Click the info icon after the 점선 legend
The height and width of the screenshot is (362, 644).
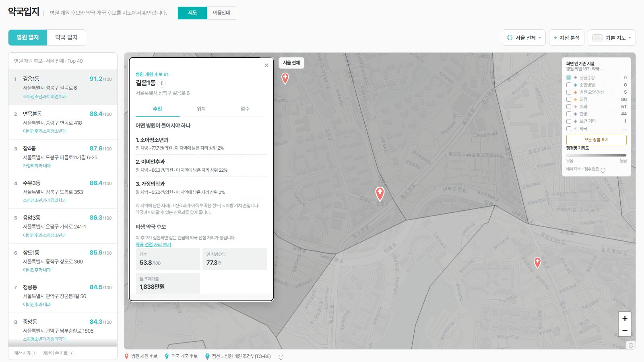pos(281,357)
